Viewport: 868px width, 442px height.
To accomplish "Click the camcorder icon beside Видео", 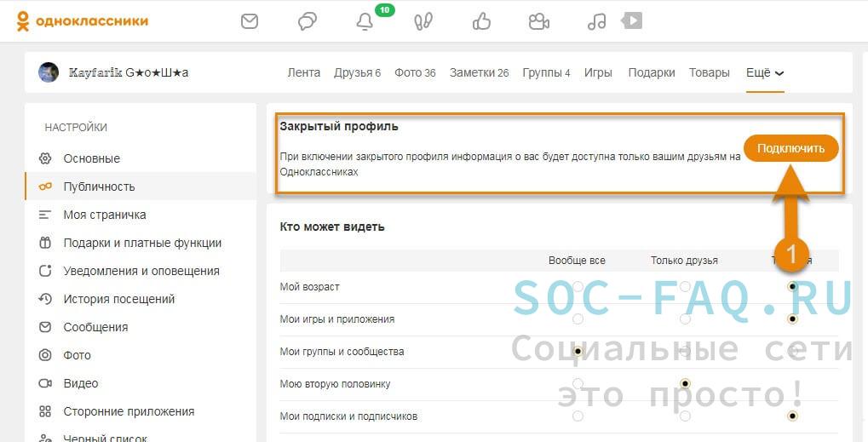I will pyautogui.click(x=45, y=383).
